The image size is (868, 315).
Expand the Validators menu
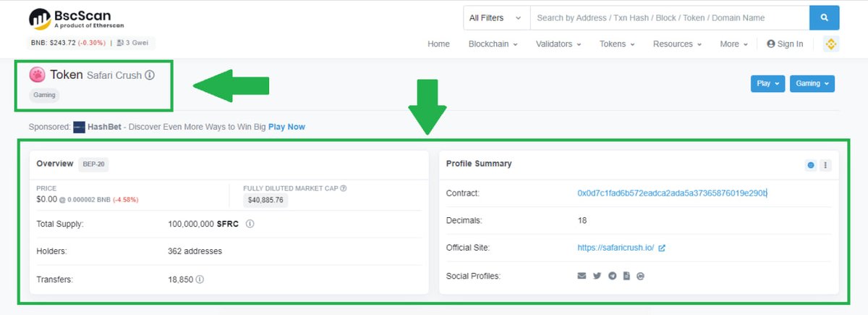click(x=558, y=44)
